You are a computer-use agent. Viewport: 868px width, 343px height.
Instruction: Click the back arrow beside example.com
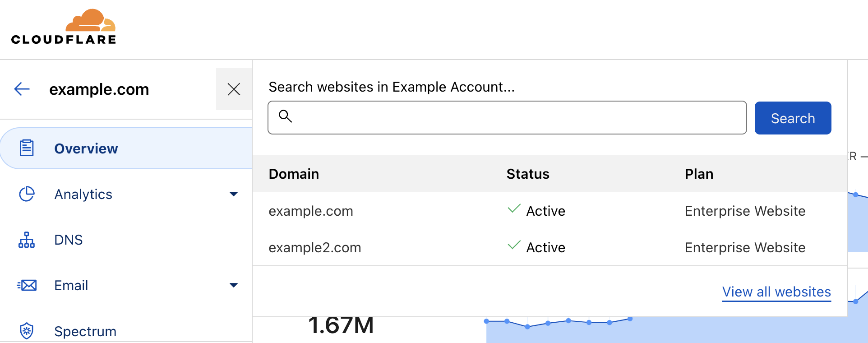pos(22,89)
